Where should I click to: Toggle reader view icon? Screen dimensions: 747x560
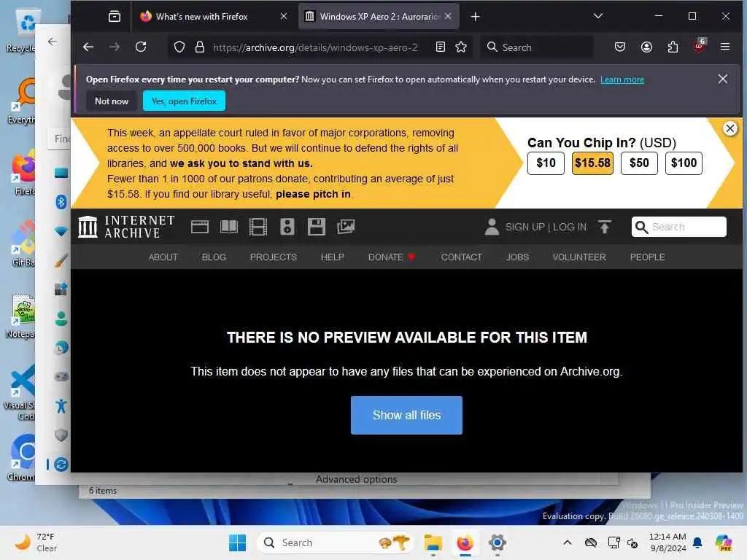[x=441, y=47]
